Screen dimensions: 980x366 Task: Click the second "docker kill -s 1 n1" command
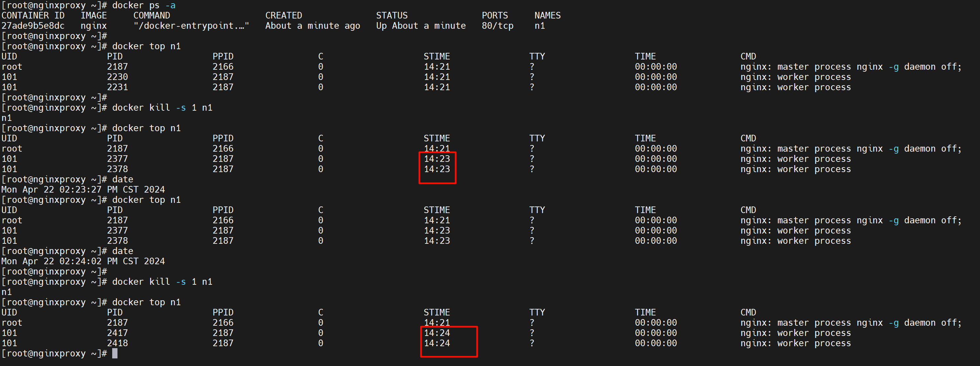pyautogui.click(x=162, y=282)
